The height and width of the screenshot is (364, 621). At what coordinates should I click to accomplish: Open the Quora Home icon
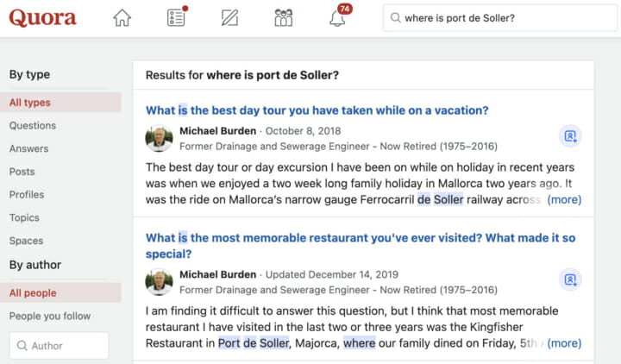(122, 18)
